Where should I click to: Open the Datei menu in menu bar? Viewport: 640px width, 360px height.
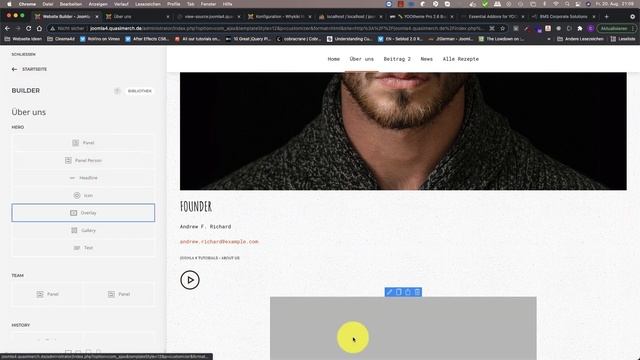[48, 4]
